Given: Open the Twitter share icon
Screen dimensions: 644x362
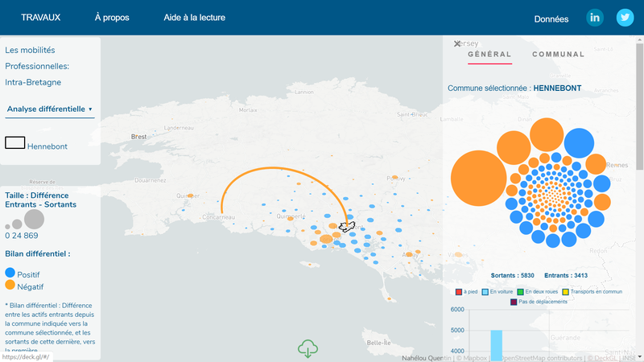Looking at the screenshot, I should 625,18.
